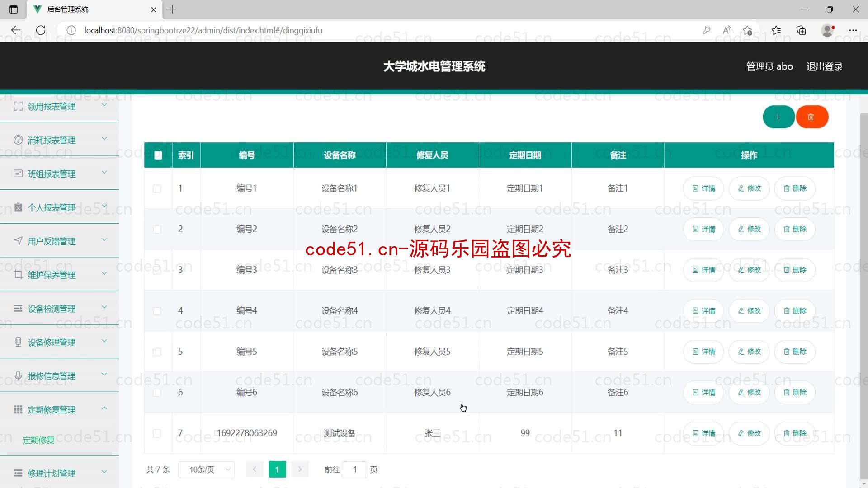Check the checkbox for row 编号6

click(x=157, y=393)
